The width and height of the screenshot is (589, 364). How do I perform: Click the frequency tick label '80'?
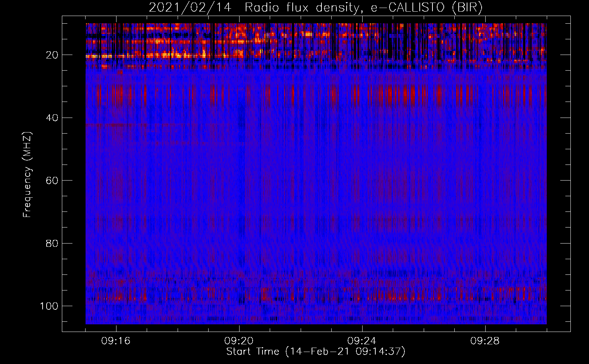pos(52,243)
